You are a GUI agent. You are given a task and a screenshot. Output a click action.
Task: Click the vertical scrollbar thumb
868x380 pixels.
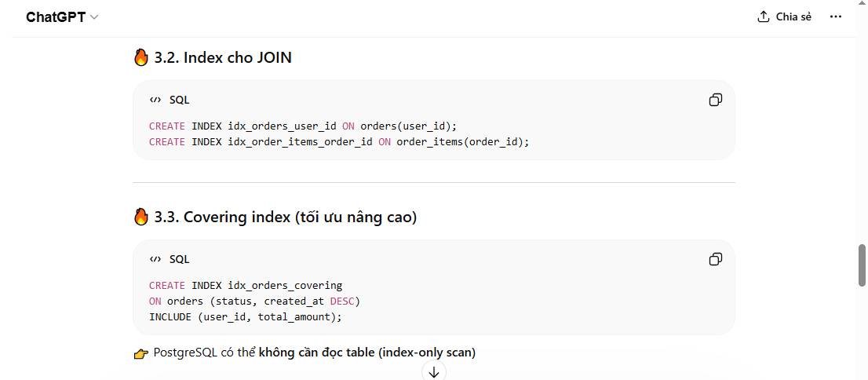pyautogui.click(x=862, y=265)
